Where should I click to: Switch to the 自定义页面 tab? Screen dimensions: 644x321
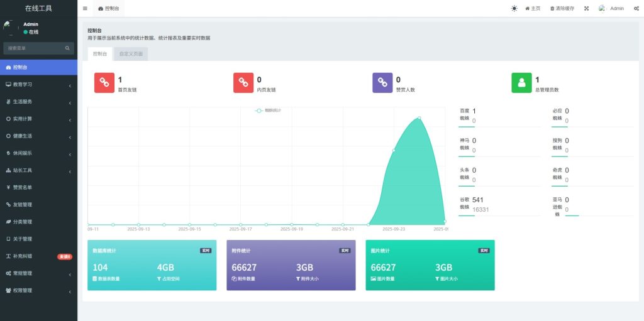pos(131,54)
